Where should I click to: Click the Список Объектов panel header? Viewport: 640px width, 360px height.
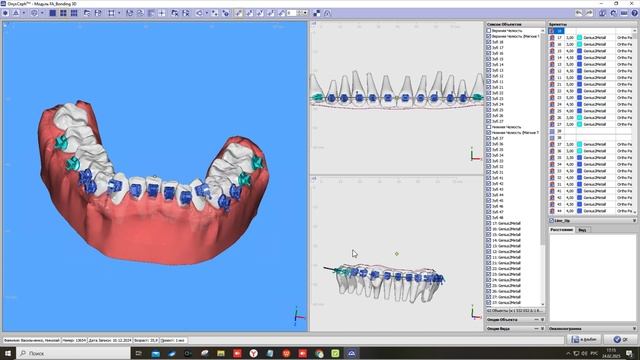pos(515,24)
